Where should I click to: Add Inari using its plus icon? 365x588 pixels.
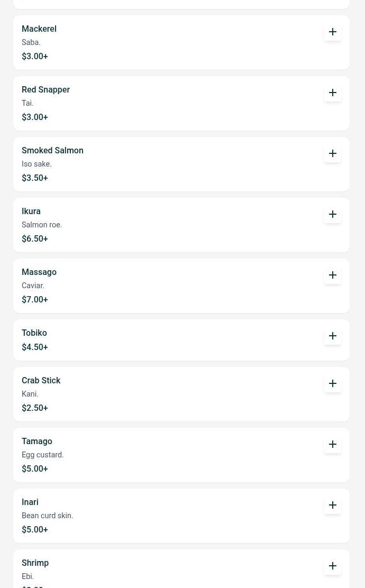point(333,505)
